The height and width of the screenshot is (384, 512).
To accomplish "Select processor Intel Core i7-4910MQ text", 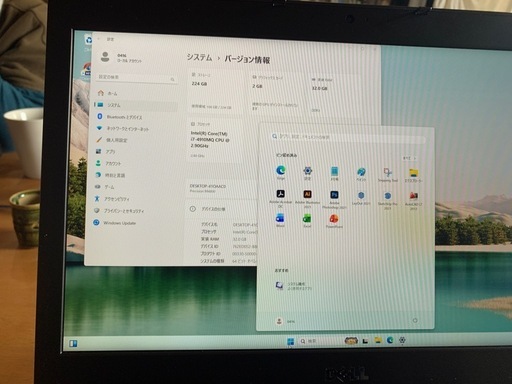I will [x=209, y=140].
